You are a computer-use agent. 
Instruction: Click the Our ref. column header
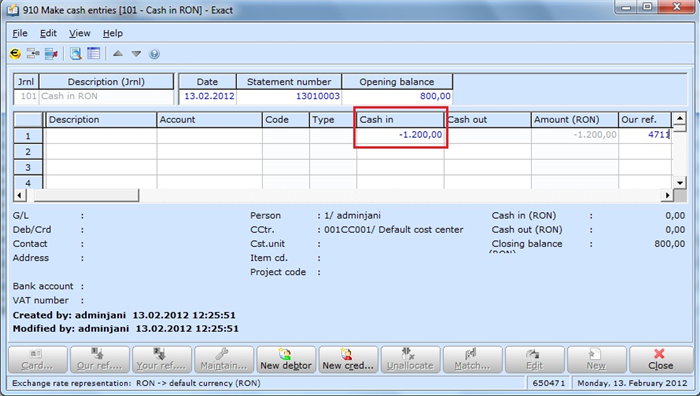[645, 120]
